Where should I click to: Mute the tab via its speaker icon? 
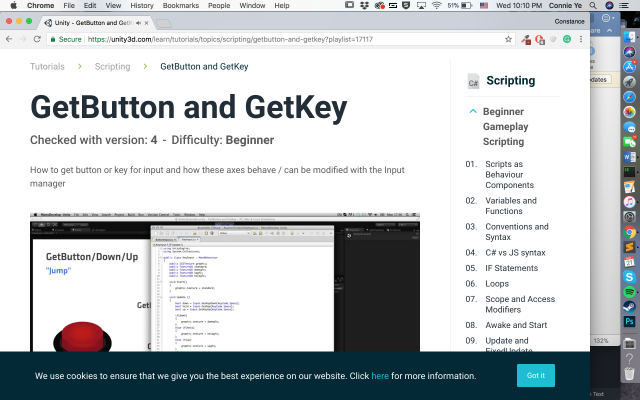click(138, 23)
